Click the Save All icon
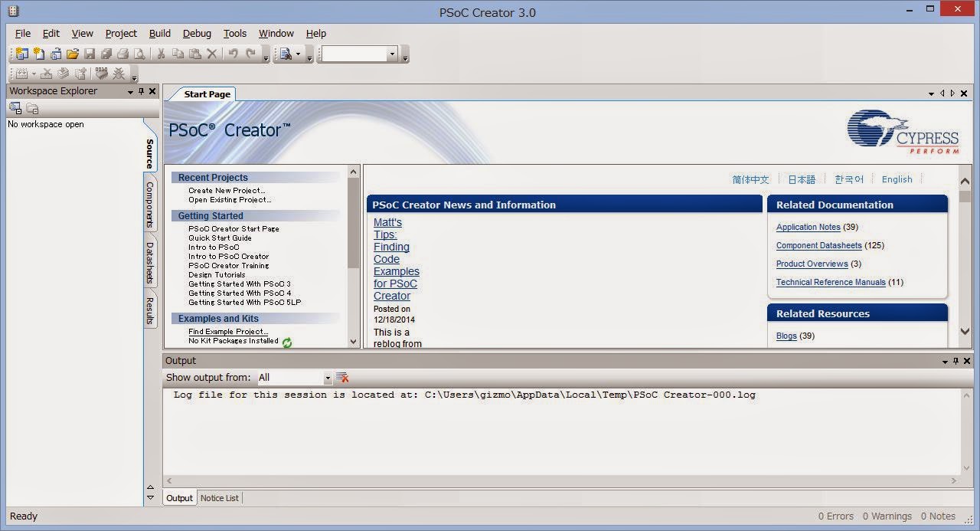This screenshot has width=980, height=531. tap(106, 54)
